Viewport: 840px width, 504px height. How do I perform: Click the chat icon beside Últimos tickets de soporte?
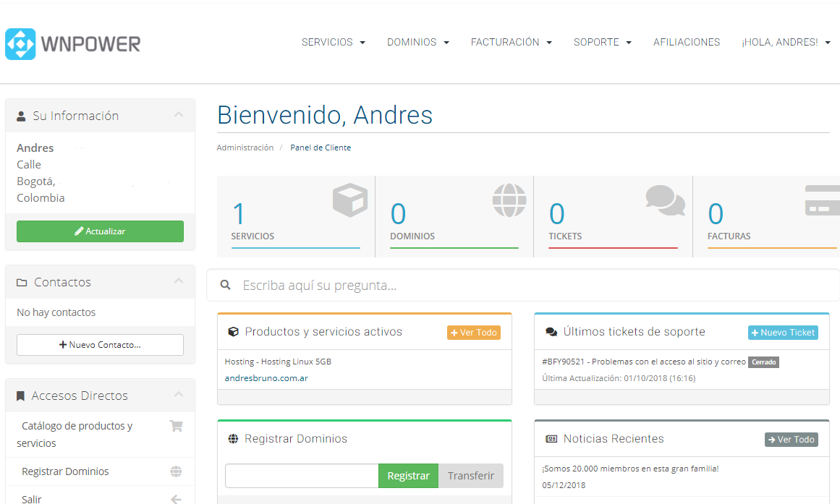point(551,332)
